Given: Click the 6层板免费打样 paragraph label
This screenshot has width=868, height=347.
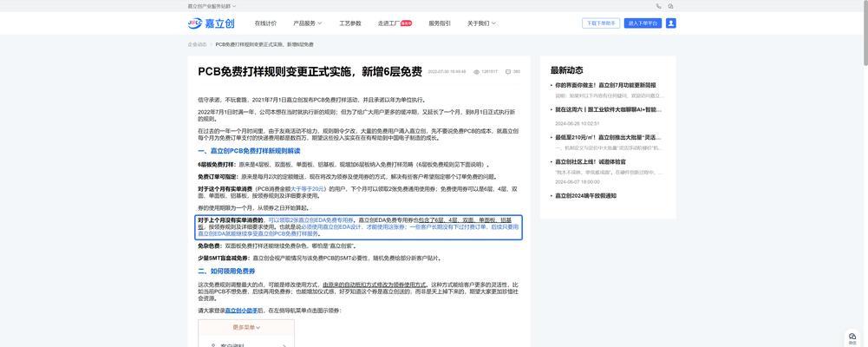Looking at the screenshot, I should (217, 165).
